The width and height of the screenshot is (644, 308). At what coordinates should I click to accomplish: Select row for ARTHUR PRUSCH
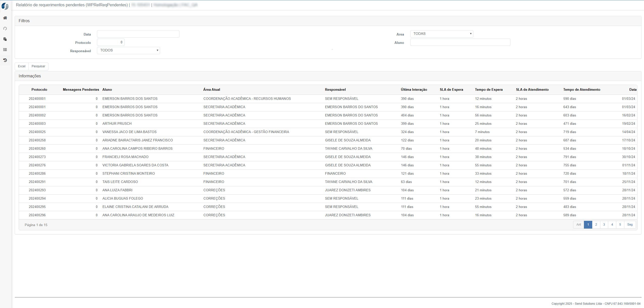pos(328,124)
